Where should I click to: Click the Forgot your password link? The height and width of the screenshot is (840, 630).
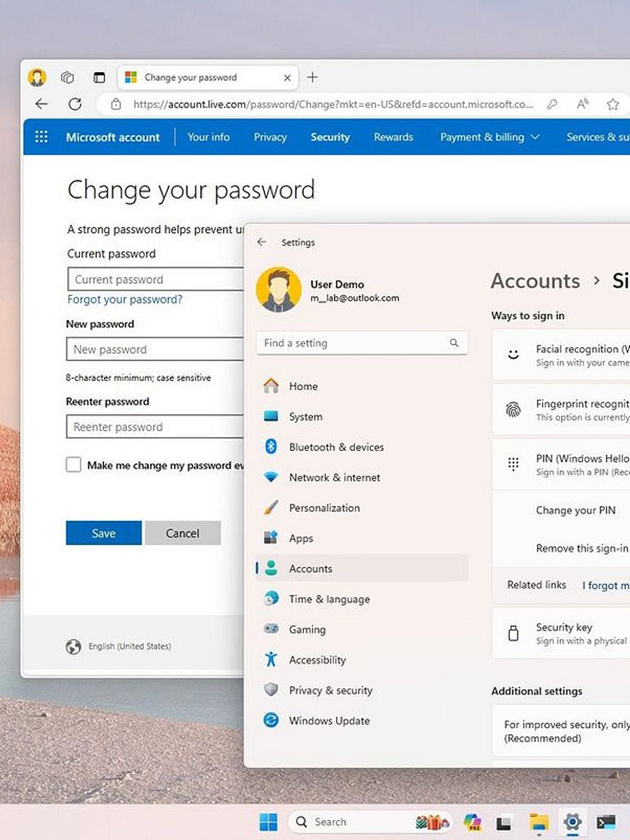(125, 300)
